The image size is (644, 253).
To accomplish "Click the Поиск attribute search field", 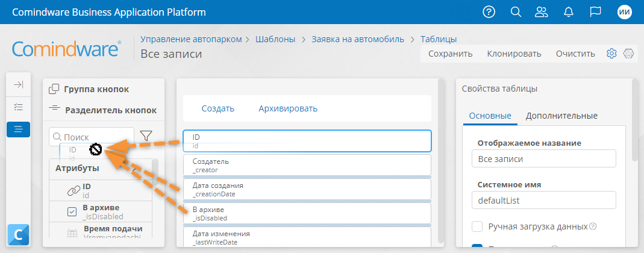I will (92, 137).
